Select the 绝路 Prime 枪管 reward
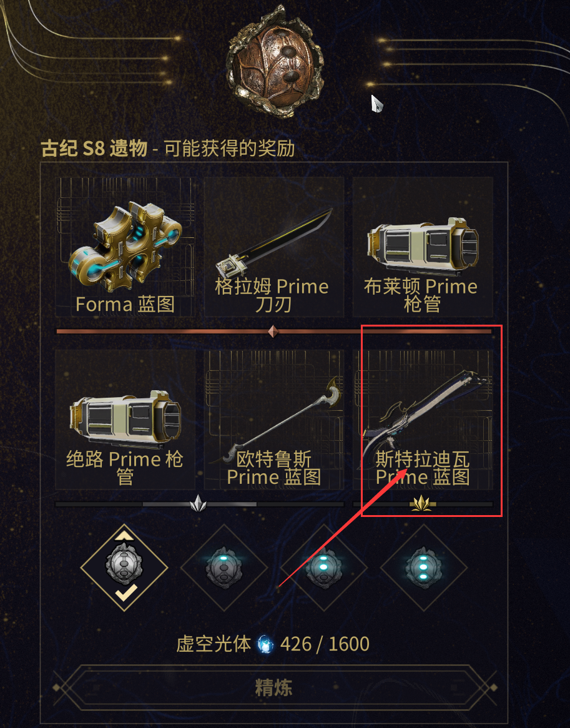Viewport: 570px width, 728px height. [125, 419]
